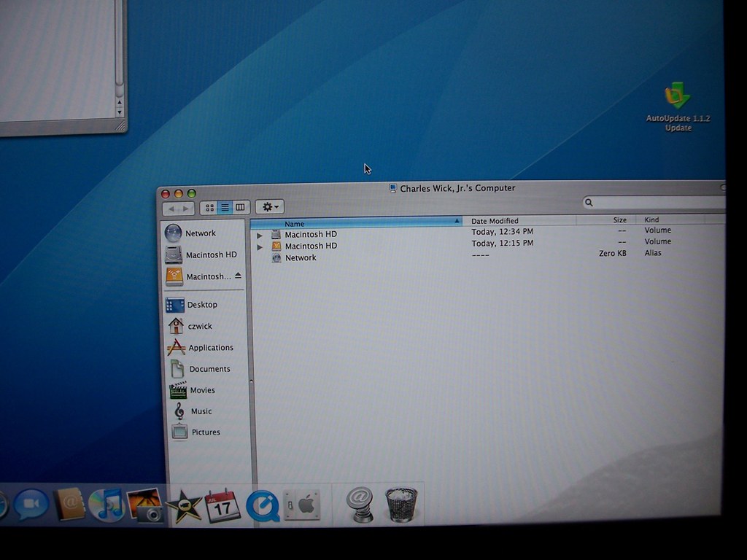The height and width of the screenshot is (560, 747).
Task: Sort list by Date Modified column
Action: click(519, 220)
